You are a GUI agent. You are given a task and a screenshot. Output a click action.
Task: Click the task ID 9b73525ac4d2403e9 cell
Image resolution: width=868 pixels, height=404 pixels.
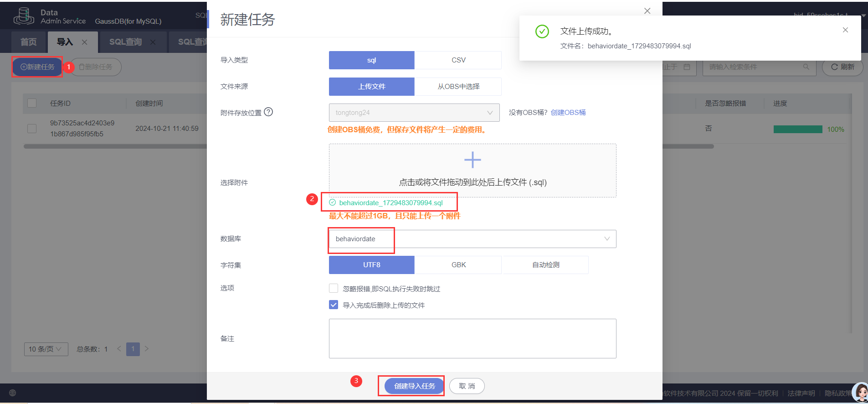[x=82, y=129]
